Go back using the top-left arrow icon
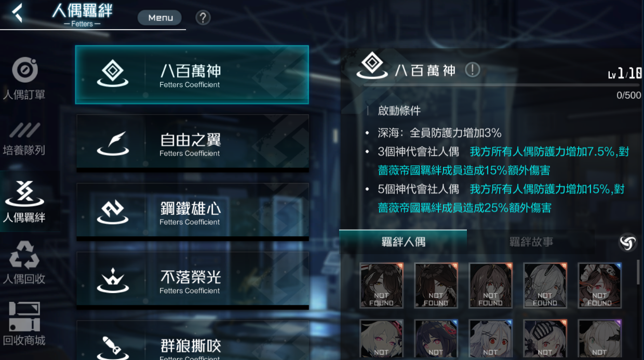644x360 pixels. click(x=17, y=12)
